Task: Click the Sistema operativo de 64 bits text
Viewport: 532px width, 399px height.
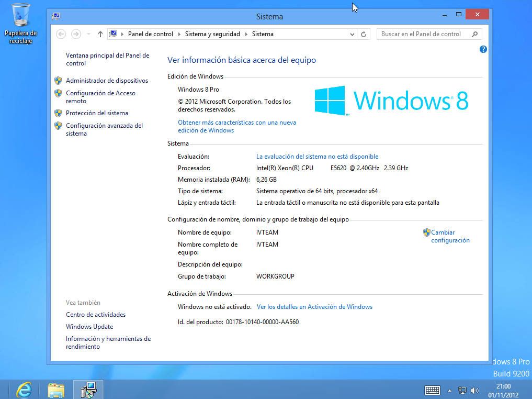Action: pos(317,191)
